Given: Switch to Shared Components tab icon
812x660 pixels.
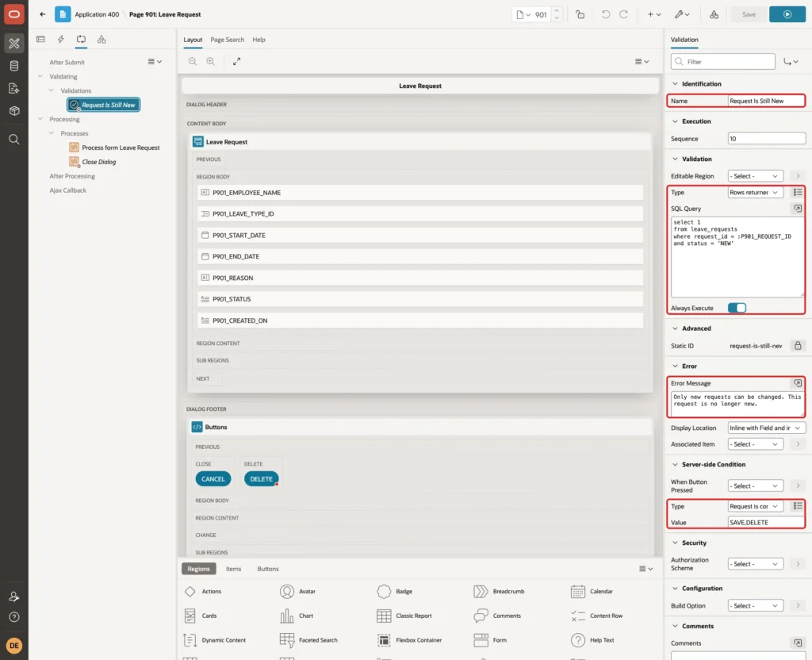Looking at the screenshot, I should coord(101,40).
